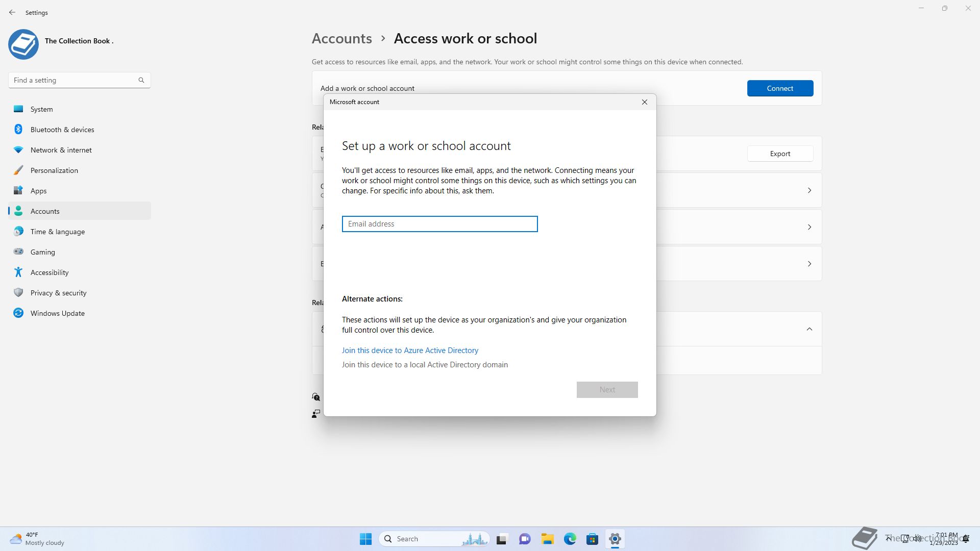Open Microsoft Edge from the taskbar

coord(570,539)
